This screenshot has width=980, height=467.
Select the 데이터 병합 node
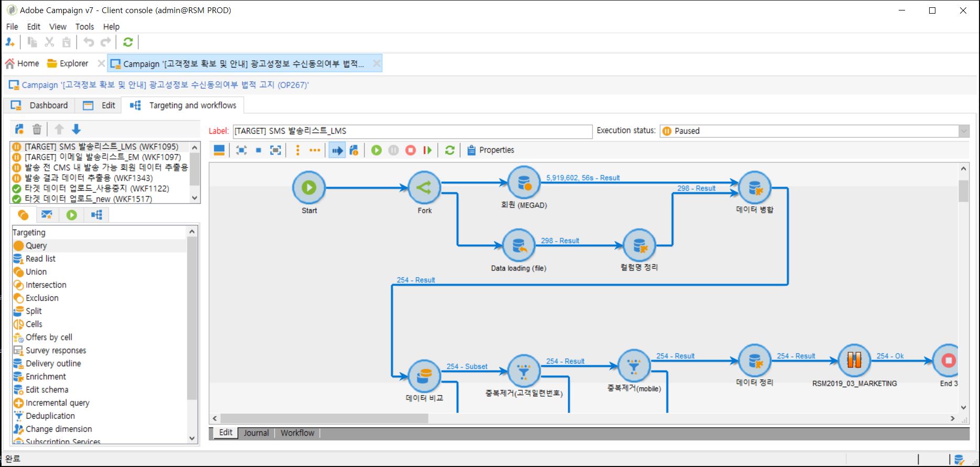(755, 188)
